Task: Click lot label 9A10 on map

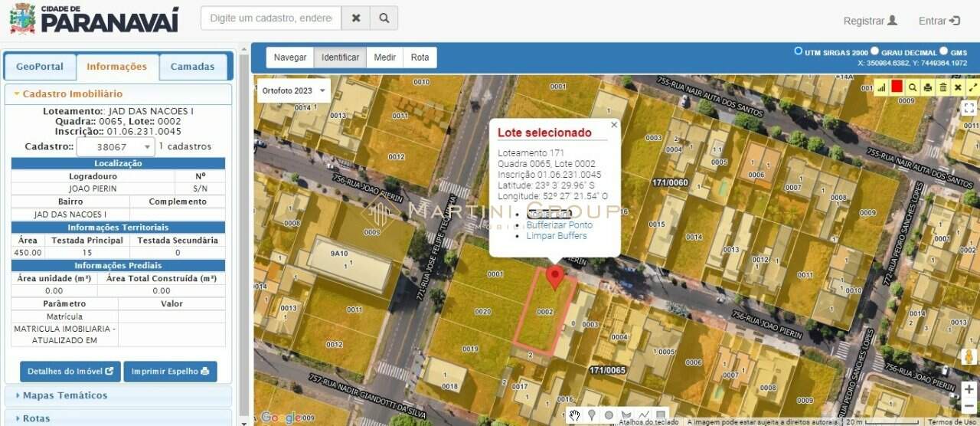Action: point(339,254)
